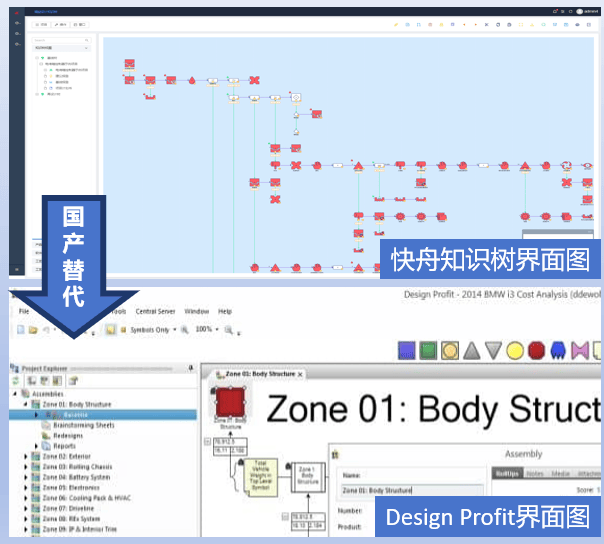Expand Zone 02: Exterior
Viewport: 604px width, 544px height.
coord(26,456)
